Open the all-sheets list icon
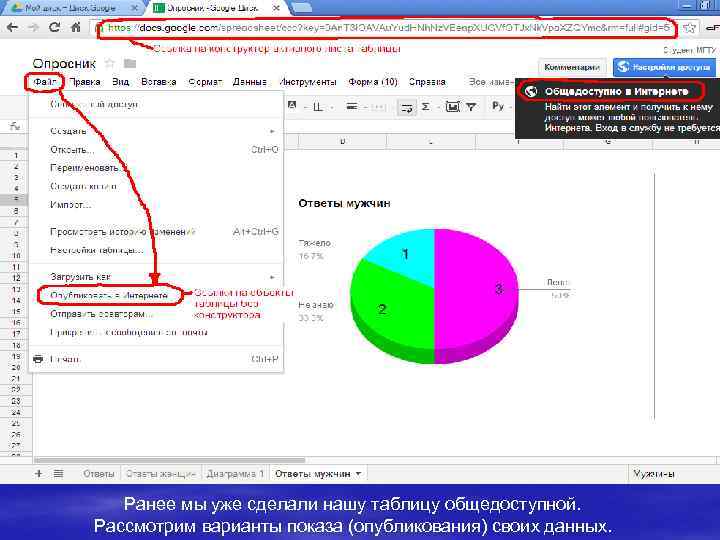The height and width of the screenshot is (540, 720). click(58, 473)
